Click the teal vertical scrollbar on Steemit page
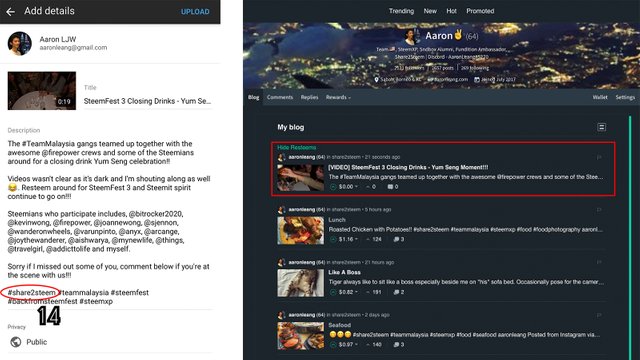The height and width of the screenshot is (360, 640). coord(630,238)
